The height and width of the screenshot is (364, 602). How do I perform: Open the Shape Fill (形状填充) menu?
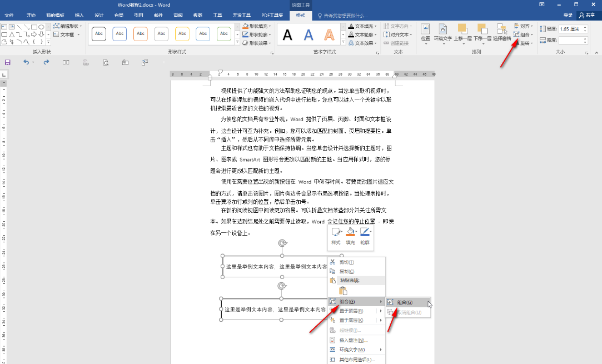pyautogui.click(x=257, y=26)
